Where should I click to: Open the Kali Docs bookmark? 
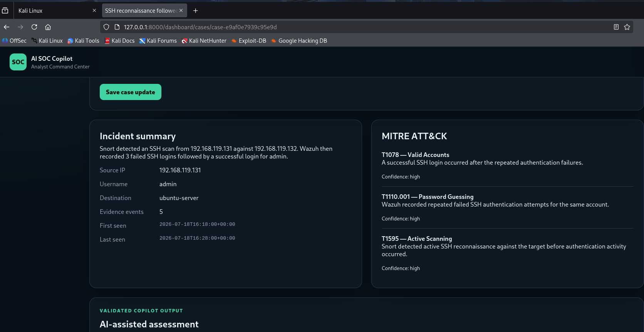click(119, 41)
